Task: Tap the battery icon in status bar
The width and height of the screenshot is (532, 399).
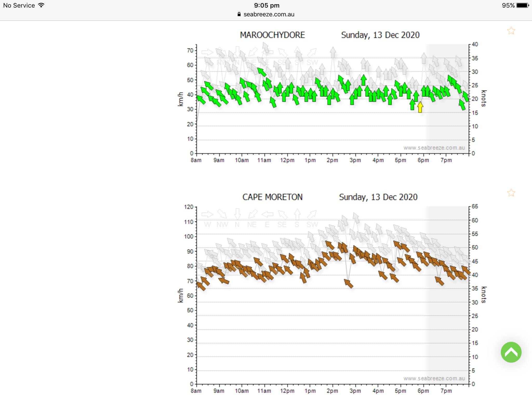Action: [x=522, y=5]
